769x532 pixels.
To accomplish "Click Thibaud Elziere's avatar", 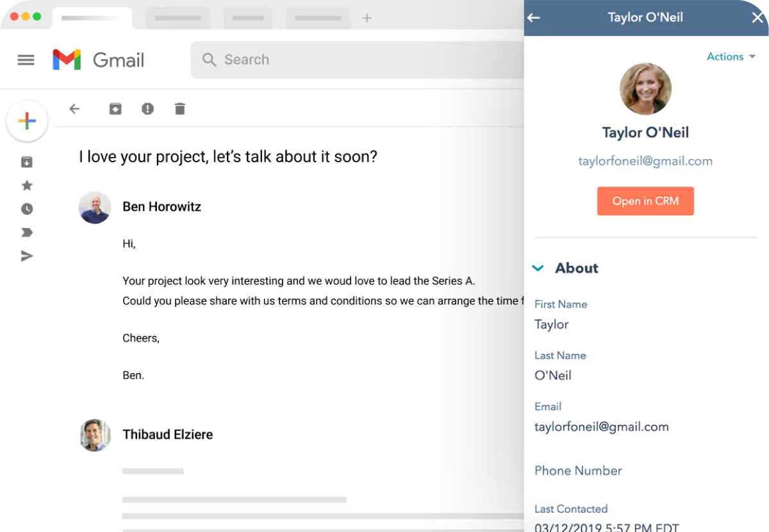I will [x=95, y=435].
